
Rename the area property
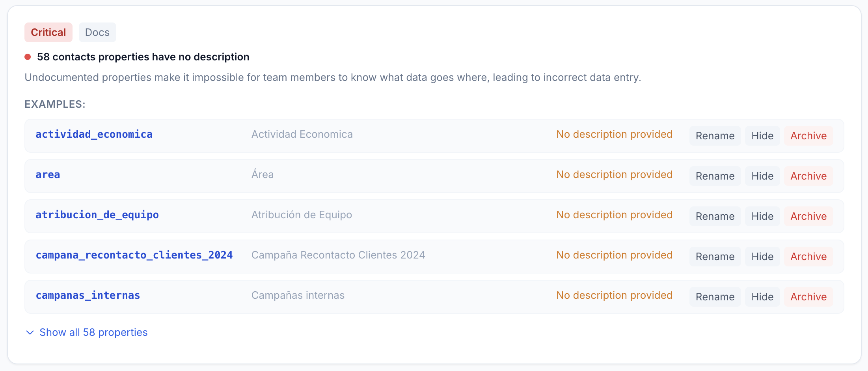pos(715,176)
